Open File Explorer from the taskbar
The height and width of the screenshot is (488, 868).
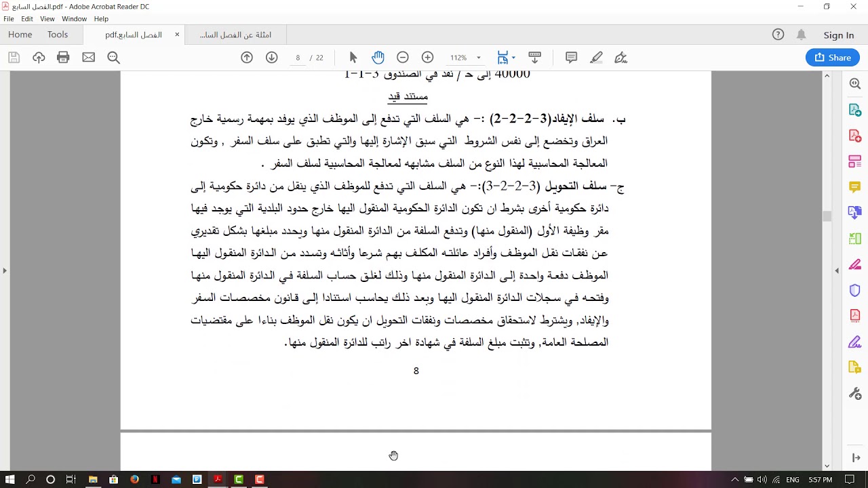93,479
